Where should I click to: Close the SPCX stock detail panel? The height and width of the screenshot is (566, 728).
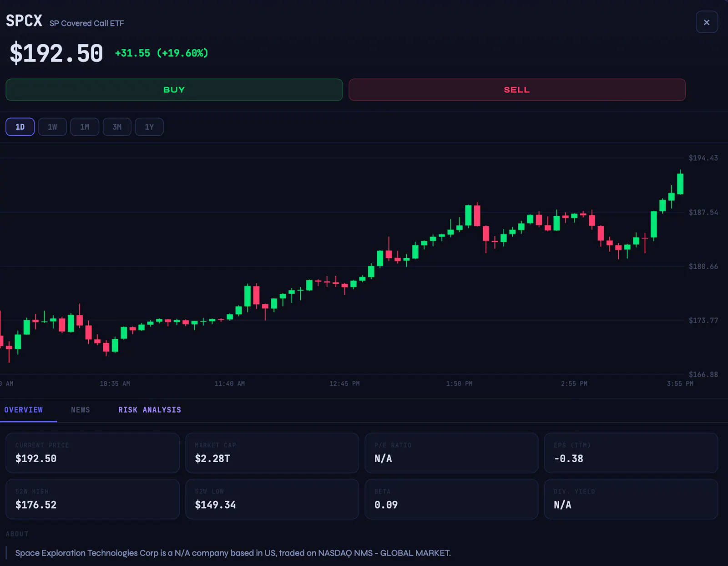[x=707, y=22]
